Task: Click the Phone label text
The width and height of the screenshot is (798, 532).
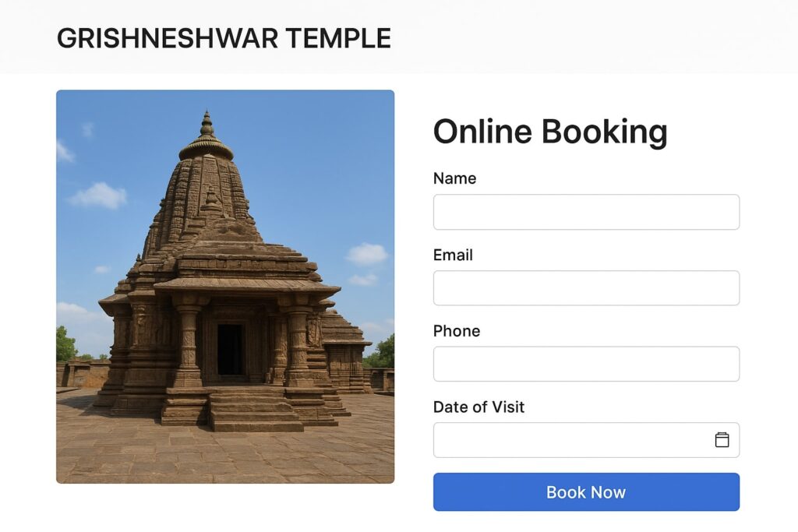Action: coord(457,331)
